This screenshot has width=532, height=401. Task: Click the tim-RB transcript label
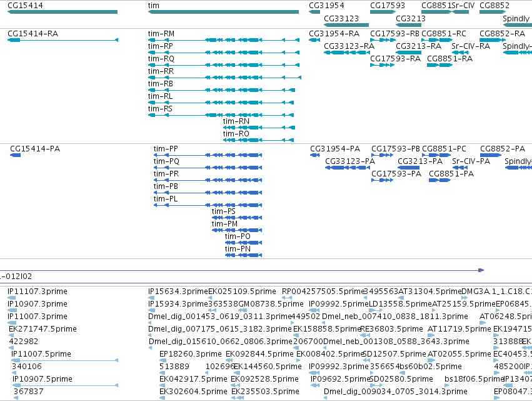tap(161, 84)
